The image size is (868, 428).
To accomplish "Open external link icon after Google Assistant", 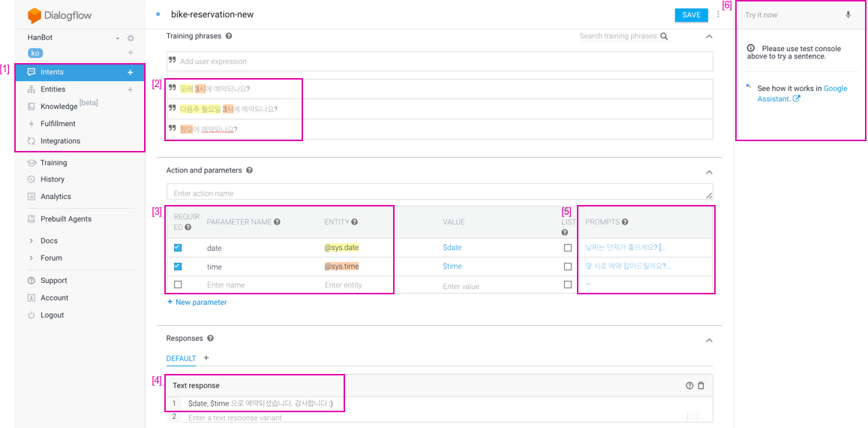I will pos(796,98).
